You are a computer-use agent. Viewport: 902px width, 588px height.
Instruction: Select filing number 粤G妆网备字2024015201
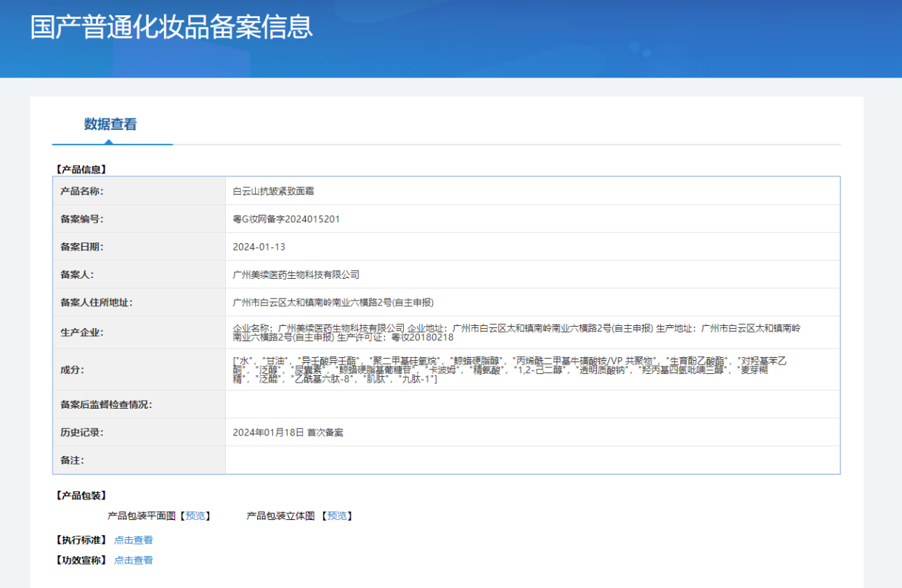pos(286,219)
